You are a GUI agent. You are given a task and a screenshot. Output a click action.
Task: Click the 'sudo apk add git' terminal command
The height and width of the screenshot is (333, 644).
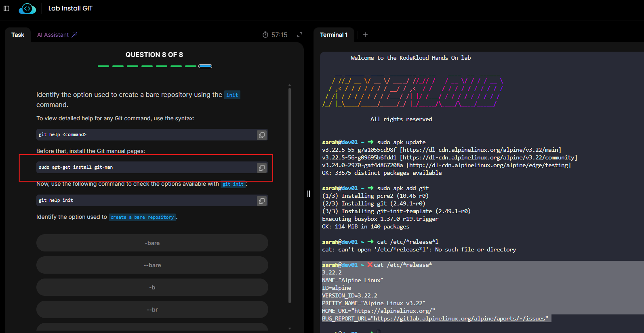click(x=403, y=188)
